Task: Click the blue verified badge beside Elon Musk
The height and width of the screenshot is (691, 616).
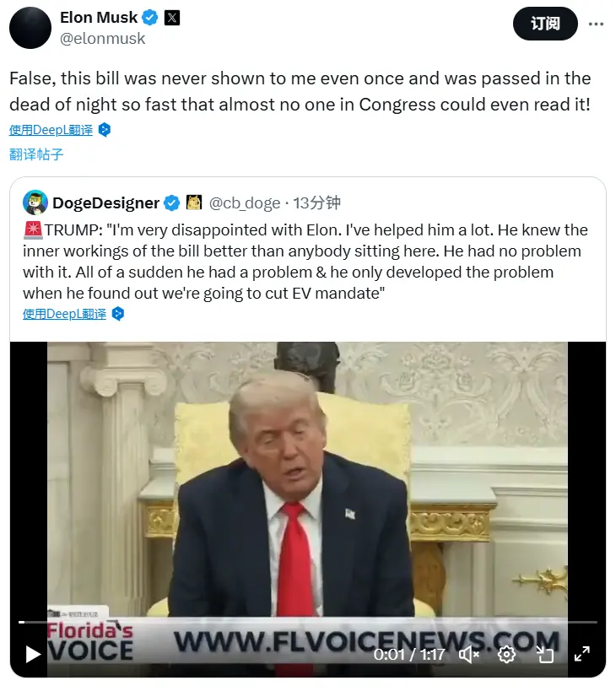Action: point(150,18)
